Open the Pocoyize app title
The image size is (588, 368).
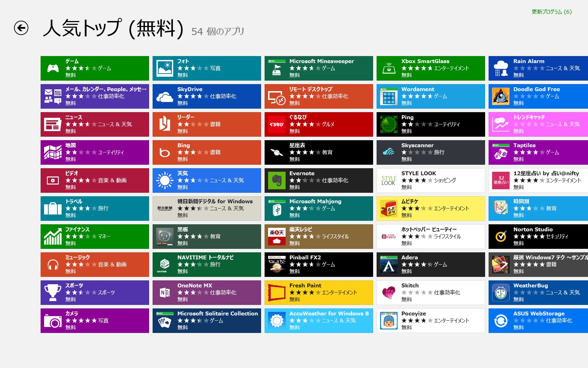point(414,314)
